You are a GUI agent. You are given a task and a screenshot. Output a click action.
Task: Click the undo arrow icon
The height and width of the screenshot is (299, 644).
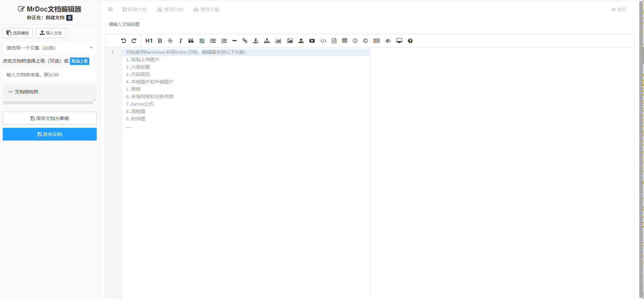(x=123, y=41)
